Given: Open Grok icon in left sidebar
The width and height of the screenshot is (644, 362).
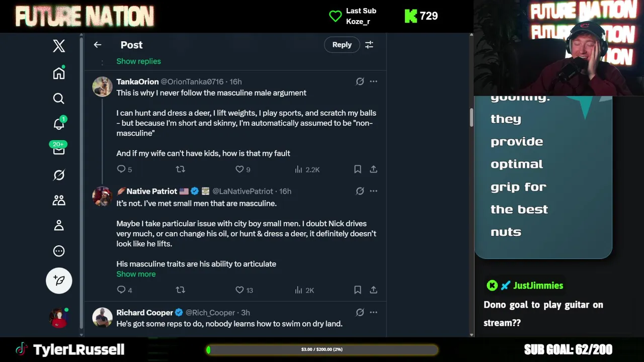Looking at the screenshot, I should click(x=59, y=175).
